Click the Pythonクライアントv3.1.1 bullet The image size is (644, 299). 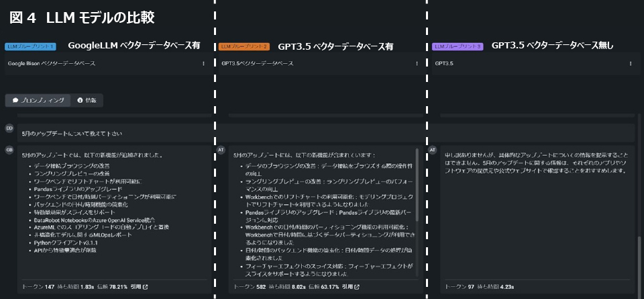coord(66,243)
